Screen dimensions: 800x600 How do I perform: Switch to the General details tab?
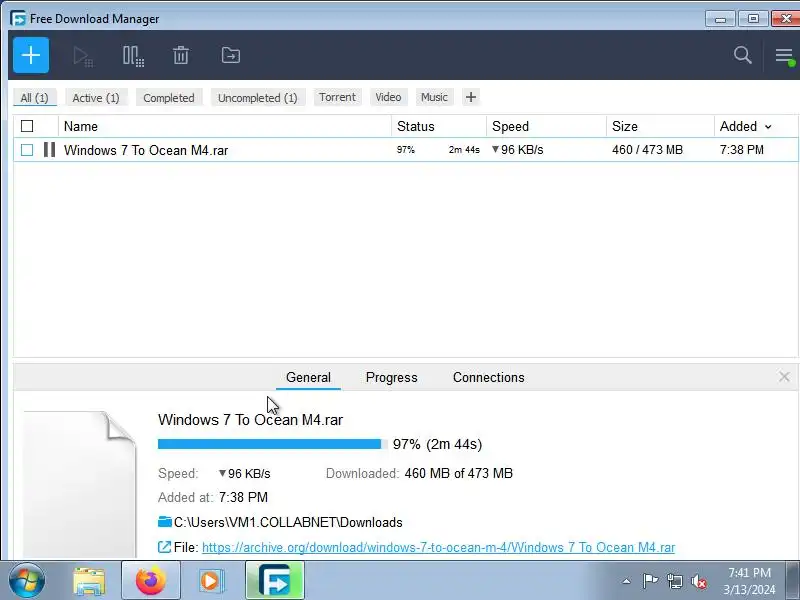click(x=308, y=378)
